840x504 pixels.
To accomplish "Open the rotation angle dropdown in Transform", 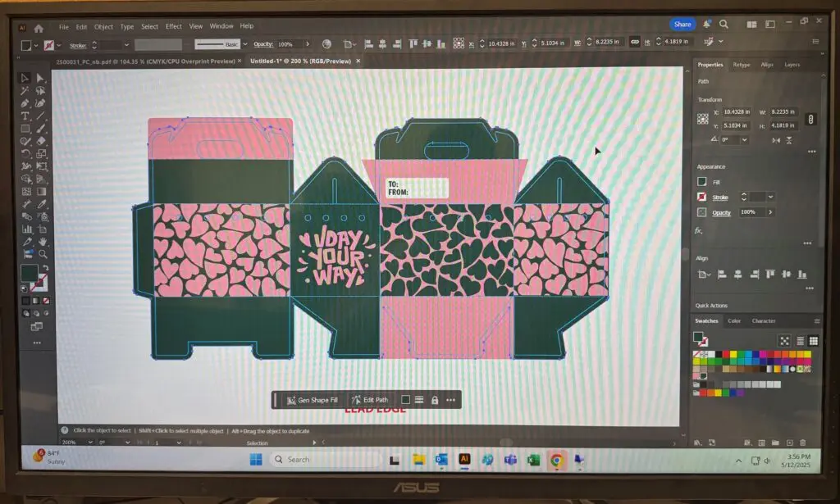I will pos(745,139).
